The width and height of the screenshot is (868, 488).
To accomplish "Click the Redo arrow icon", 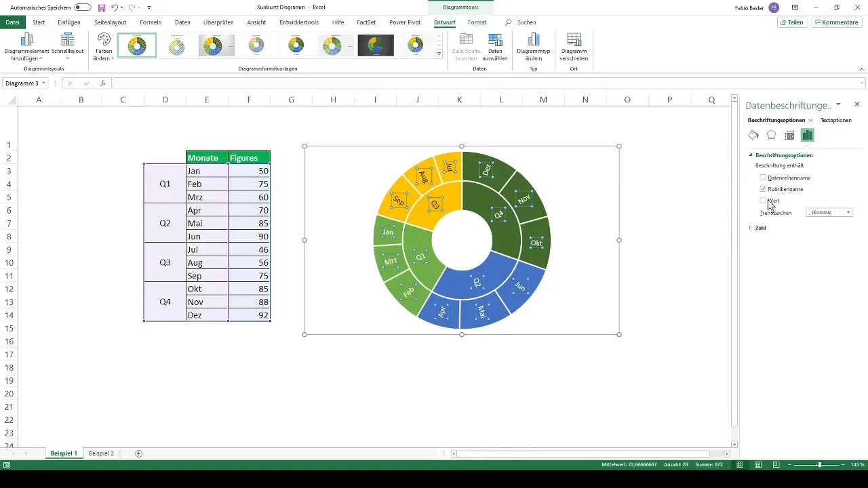I will tap(132, 7).
